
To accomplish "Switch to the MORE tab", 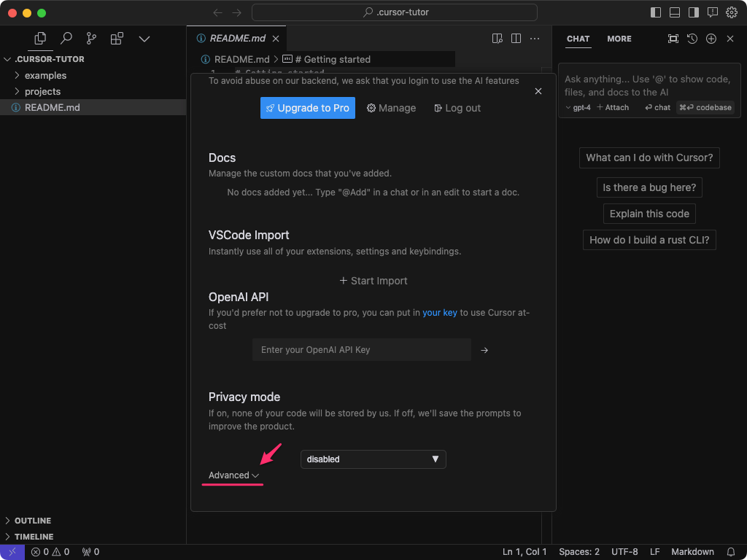I will pos(619,39).
